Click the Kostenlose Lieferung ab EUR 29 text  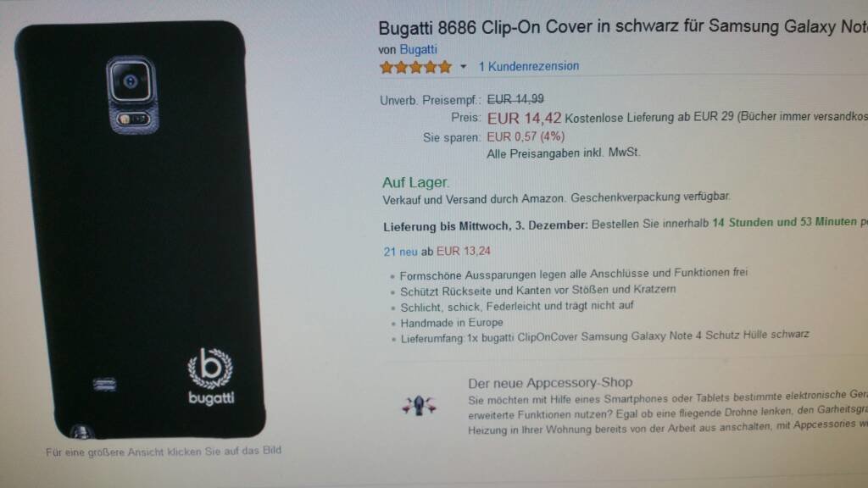point(648,117)
